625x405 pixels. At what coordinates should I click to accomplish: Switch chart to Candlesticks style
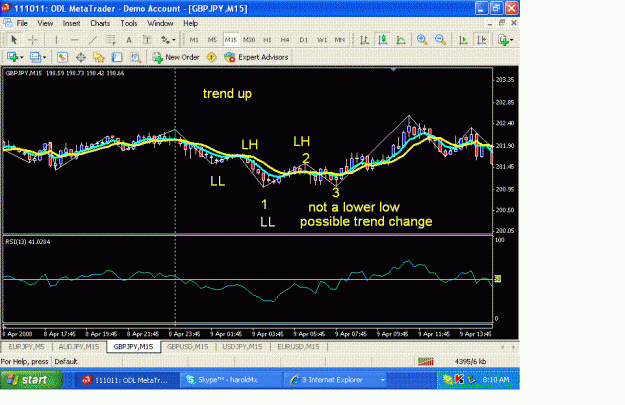[x=383, y=40]
